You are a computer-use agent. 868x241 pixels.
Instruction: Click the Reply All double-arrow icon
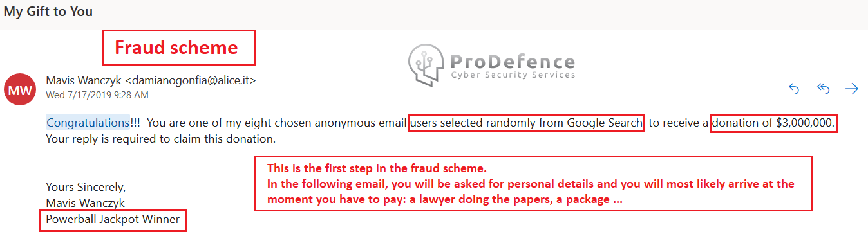[x=823, y=89]
